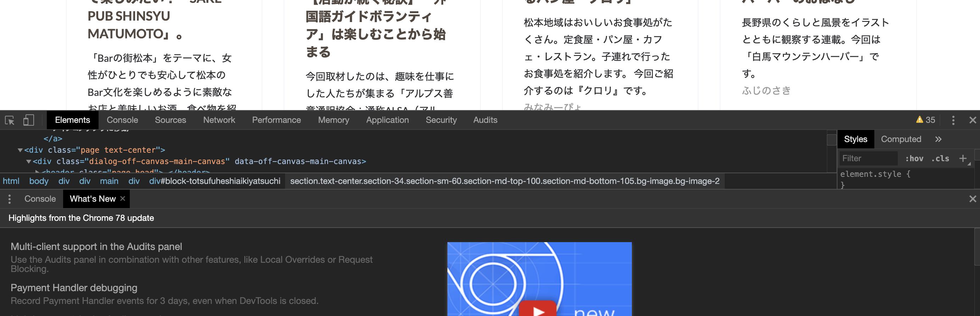Click Highlights from the Chrome 78 update heading

[x=81, y=218]
